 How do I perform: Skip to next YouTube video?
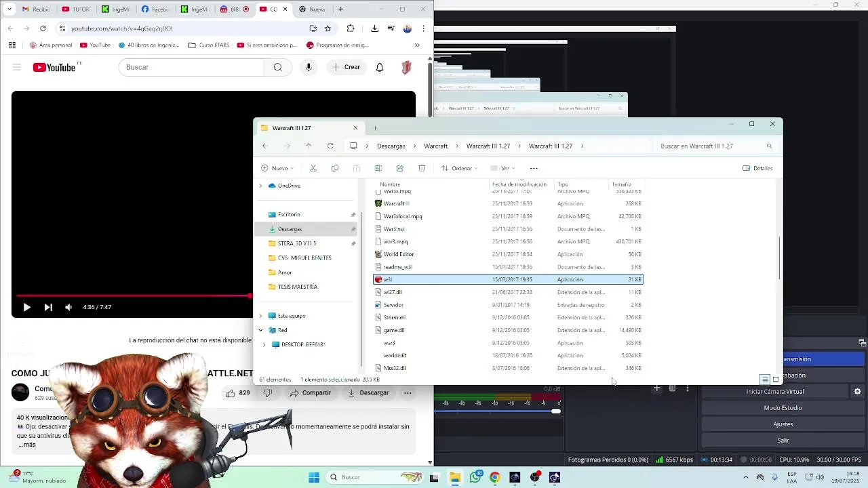(x=48, y=307)
